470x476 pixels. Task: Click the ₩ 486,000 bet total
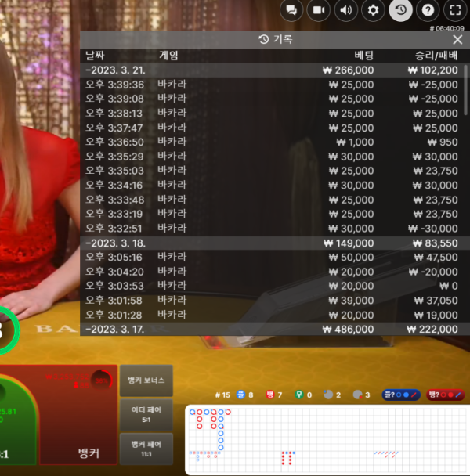(348, 330)
